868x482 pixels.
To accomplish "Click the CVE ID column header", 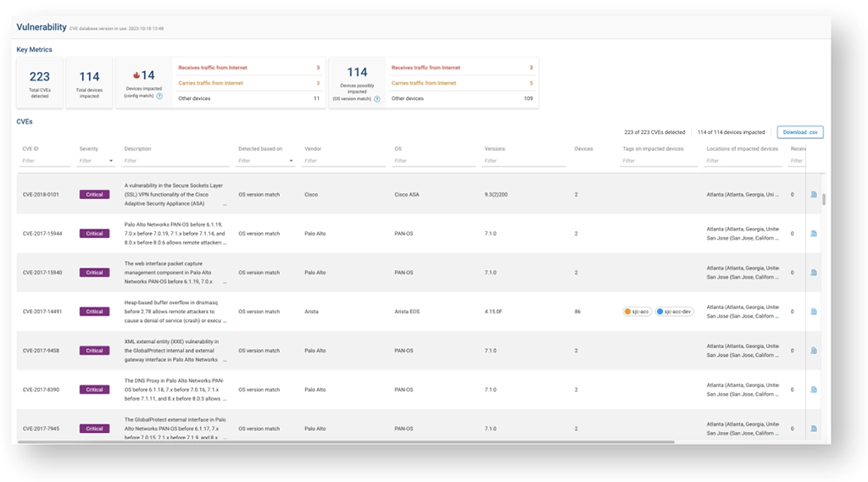I will pos(31,149).
